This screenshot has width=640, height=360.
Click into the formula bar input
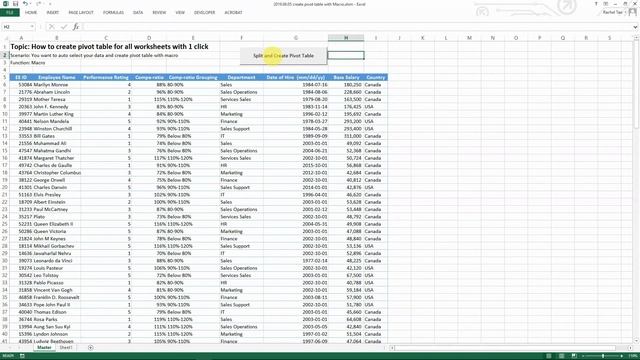(357, 27)
